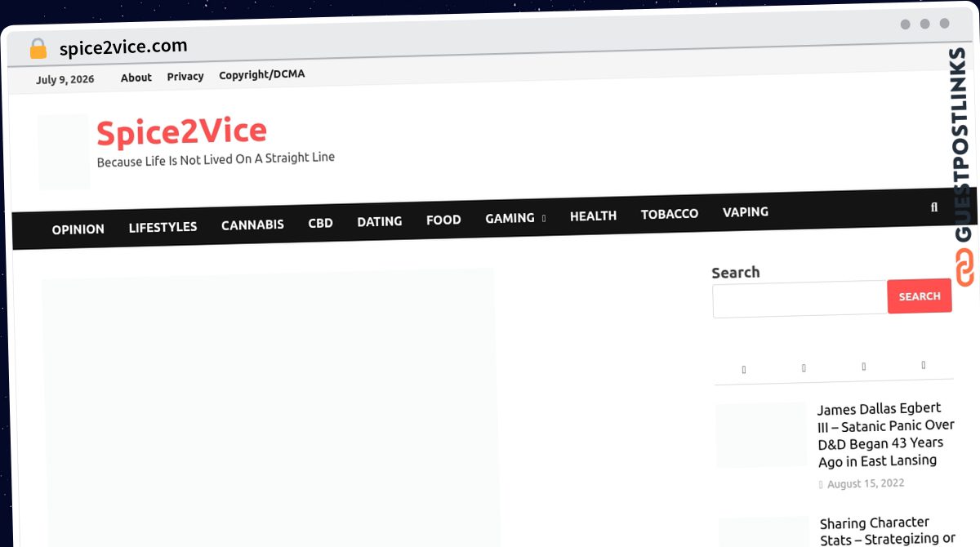Open the Food menu item
The height and width of the screenshot is (547, 980).
(x=443, y=220)
